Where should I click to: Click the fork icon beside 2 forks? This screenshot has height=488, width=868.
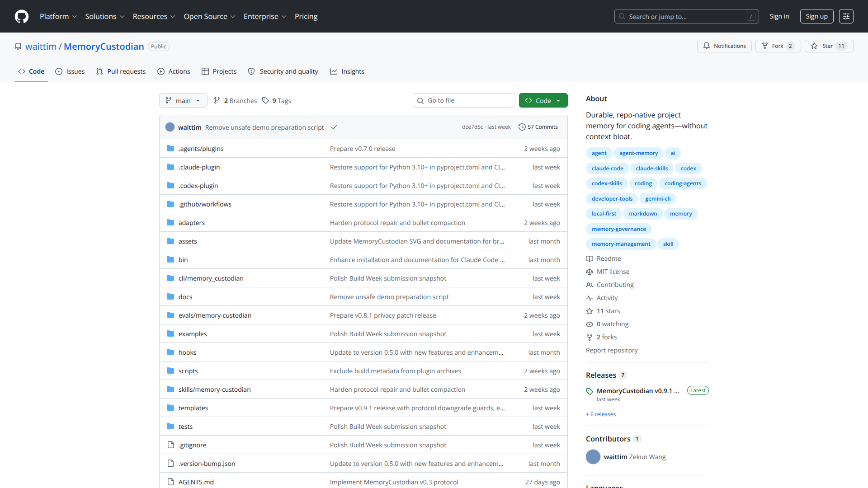(590, 338)
